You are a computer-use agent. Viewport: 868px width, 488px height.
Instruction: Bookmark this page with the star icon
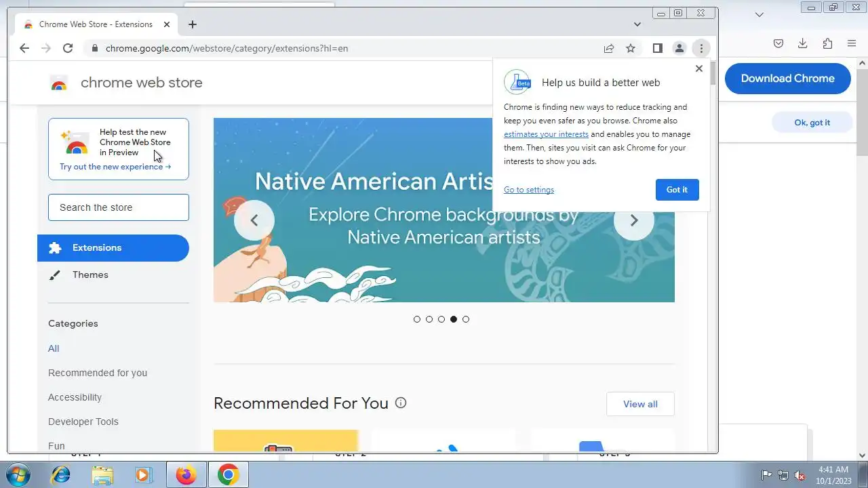(x=631, y=48)
